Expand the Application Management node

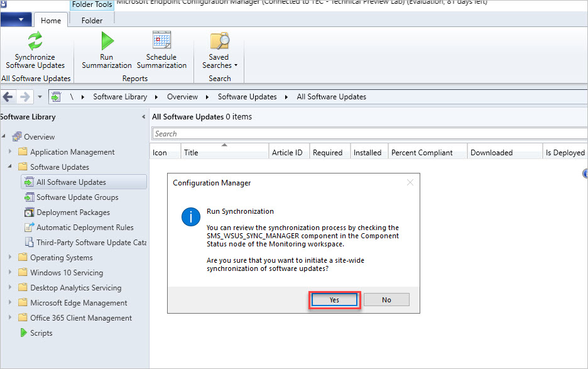[10, 151]
